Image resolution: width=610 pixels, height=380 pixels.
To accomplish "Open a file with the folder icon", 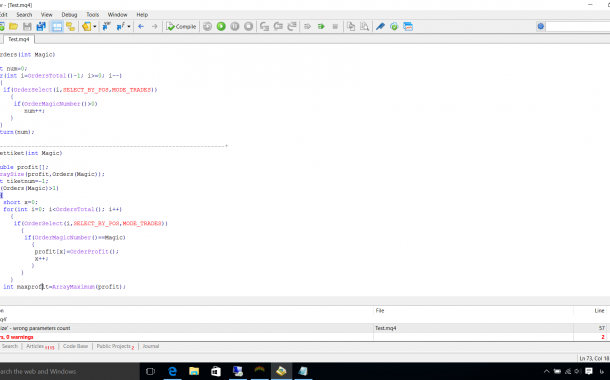I will click(14, 26).
